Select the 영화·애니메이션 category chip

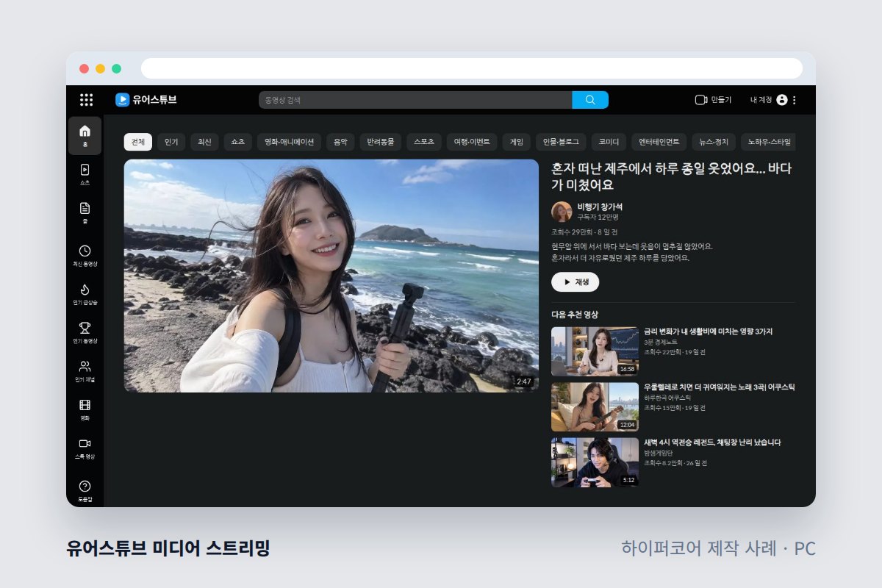(290, 142)
